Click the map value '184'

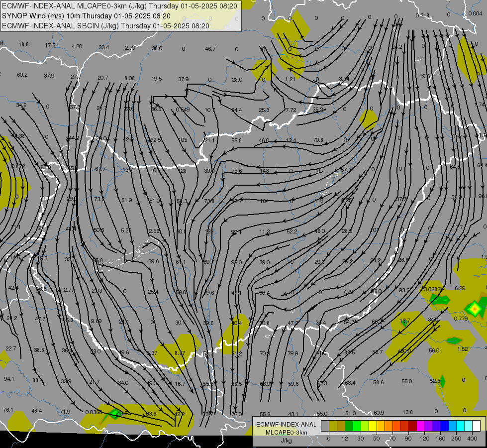coord(264,201)
